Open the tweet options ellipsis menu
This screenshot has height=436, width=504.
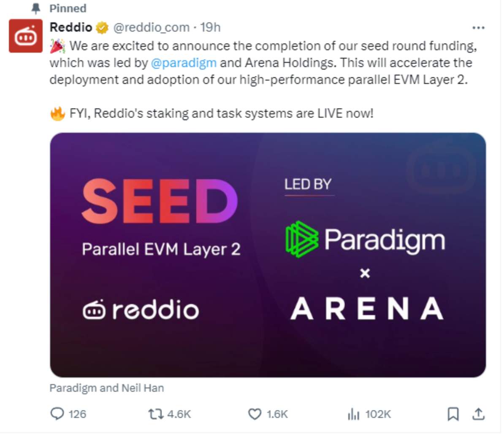click(x=478, y=27)
